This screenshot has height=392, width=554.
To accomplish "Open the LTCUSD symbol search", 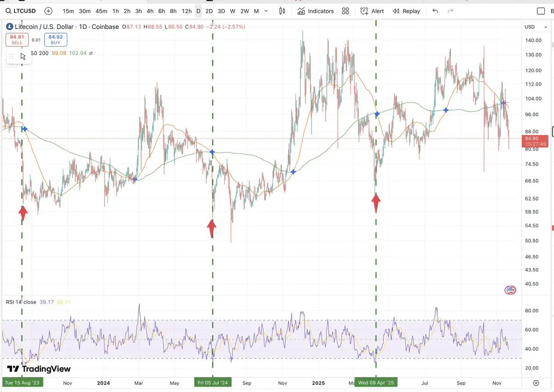I will tap(22, 11).
